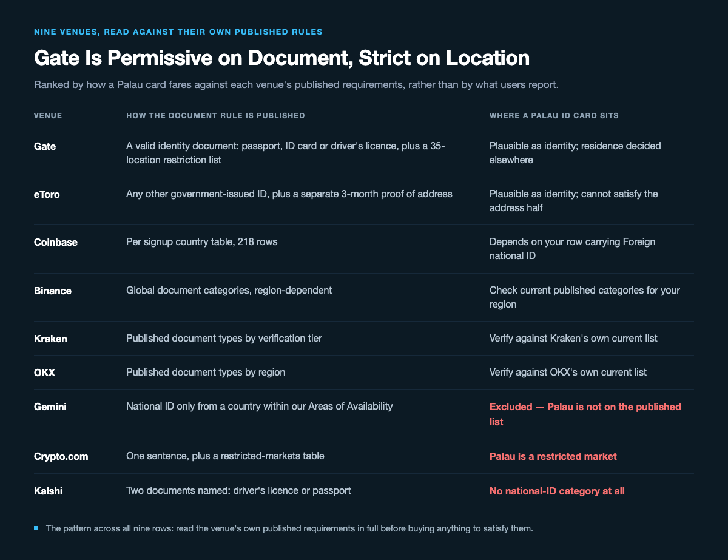Click 'Verify against OKX's own current list'
This screenshot has height=560, width=728.
pyautogui.click(x=568, y=372)
